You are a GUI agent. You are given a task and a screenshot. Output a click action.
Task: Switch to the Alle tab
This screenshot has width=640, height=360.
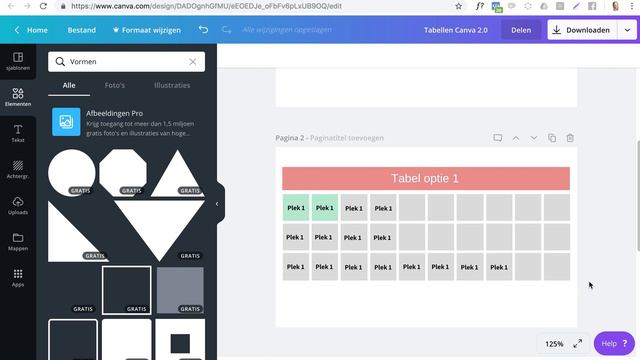click(69, 85)
